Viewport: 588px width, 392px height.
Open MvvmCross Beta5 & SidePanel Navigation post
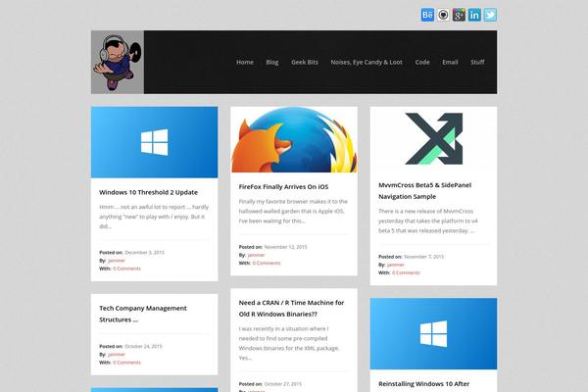[425, 190]
